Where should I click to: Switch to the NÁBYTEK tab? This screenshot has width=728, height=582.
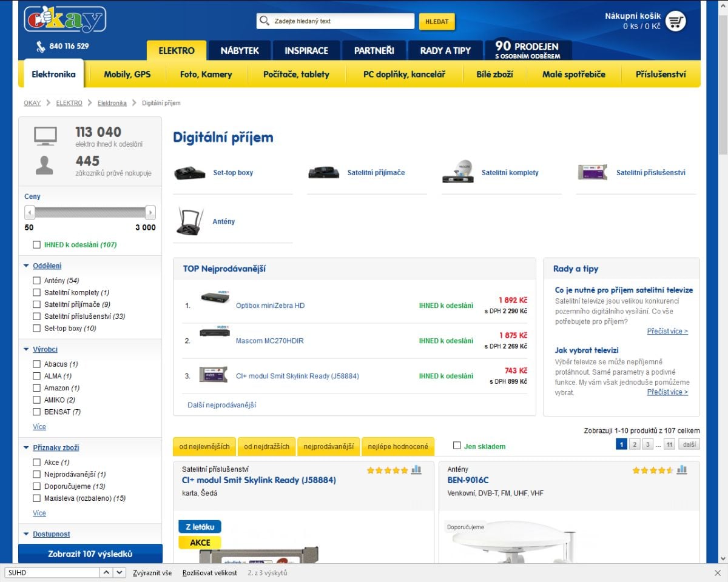click(x=239, y=50)
